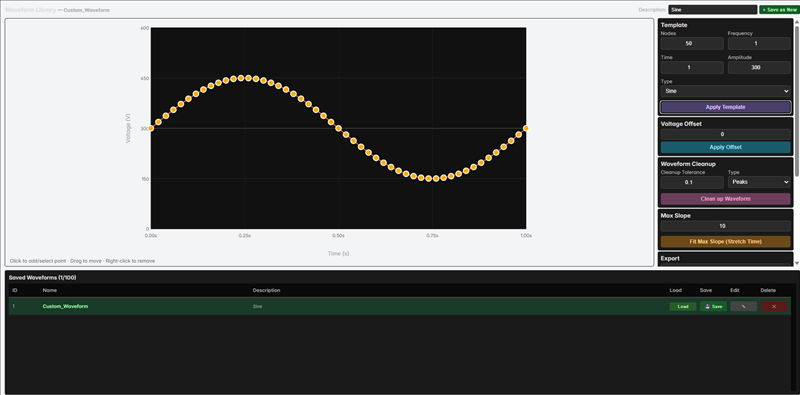Click the template Time input field

click(692, 67)
